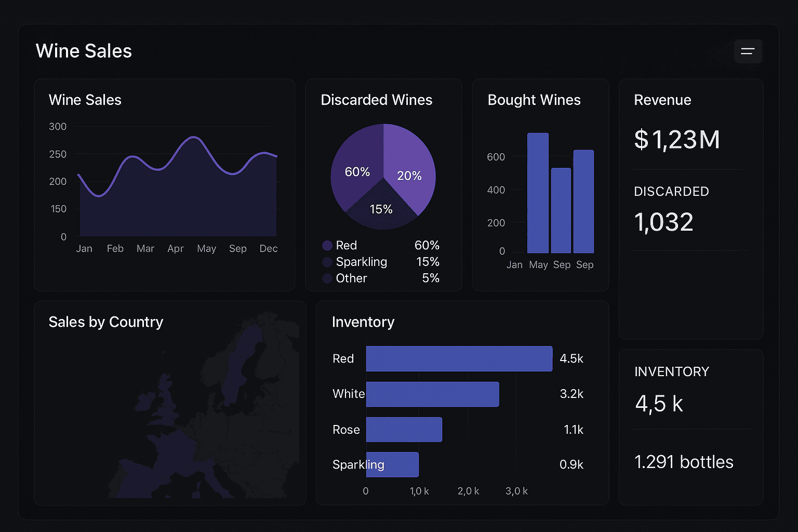The image size is (798, 532).
Task: Click the White bar in Inventory chart
Action: [x=432, y=394]
